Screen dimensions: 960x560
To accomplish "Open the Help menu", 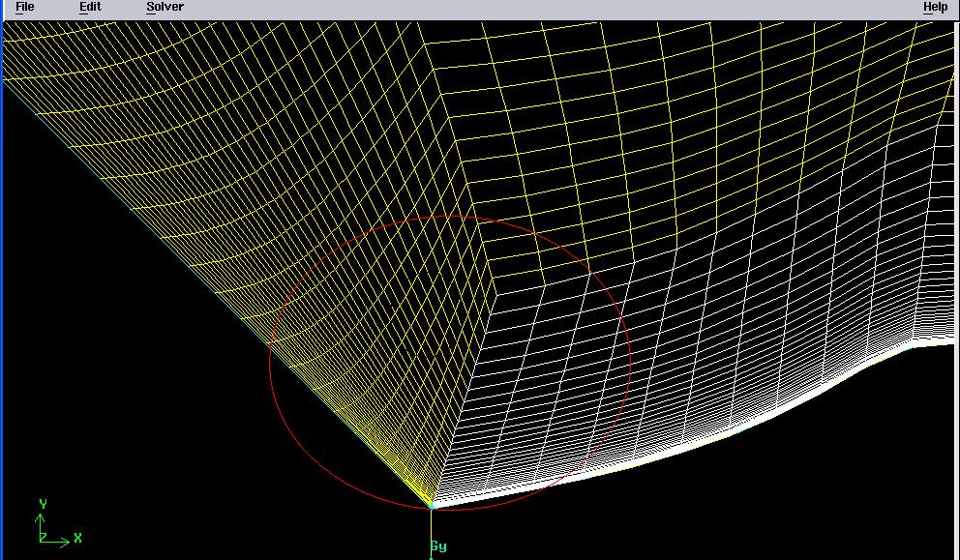I will pyautogui.click(x=935, y=7).
